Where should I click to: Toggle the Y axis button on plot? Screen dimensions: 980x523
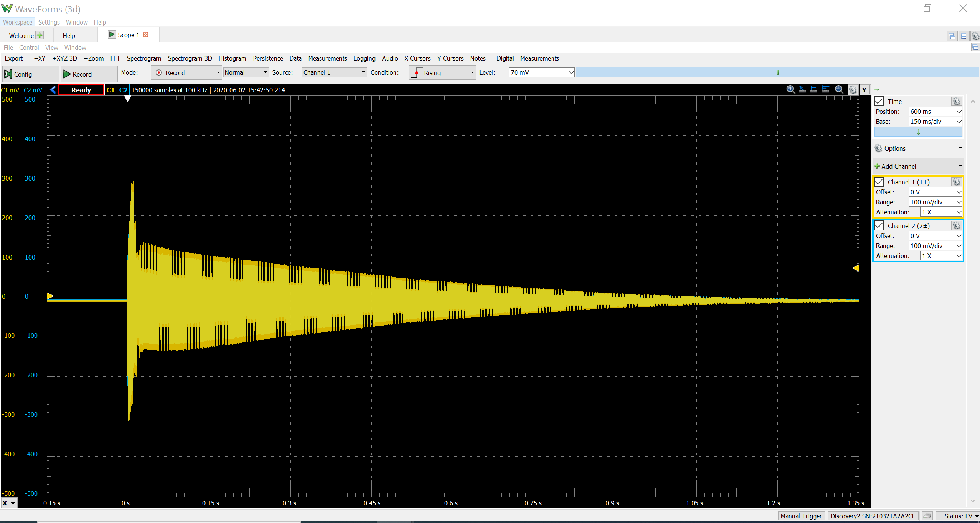[864, 90]
